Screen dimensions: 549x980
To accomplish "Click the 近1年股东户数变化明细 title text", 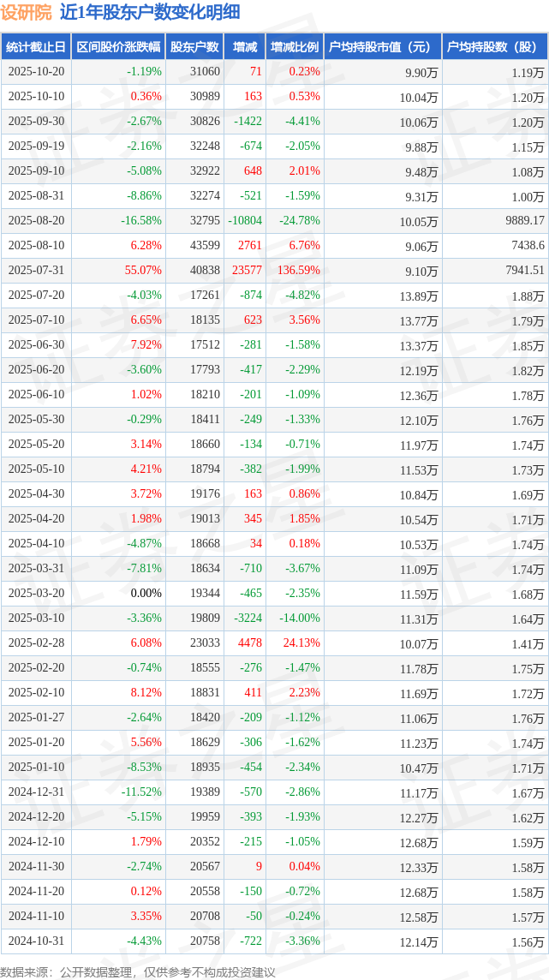I will click(x=150, y=12).
